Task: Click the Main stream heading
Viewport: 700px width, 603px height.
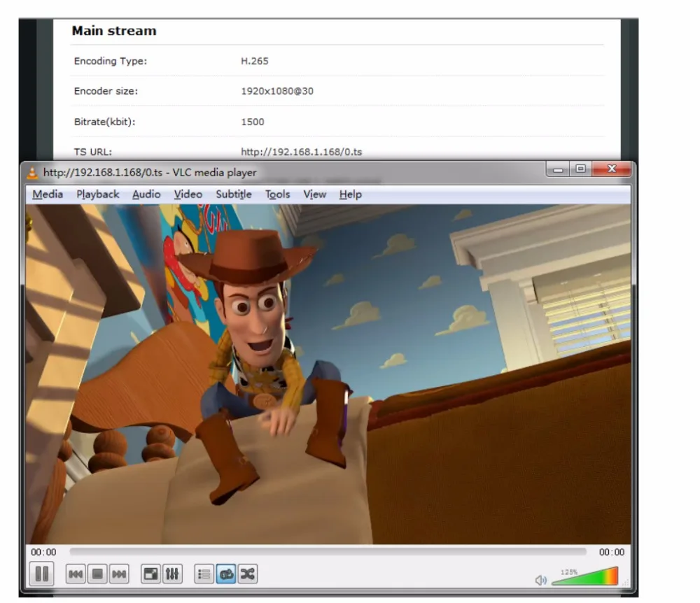Action: [x=114, y=31]
